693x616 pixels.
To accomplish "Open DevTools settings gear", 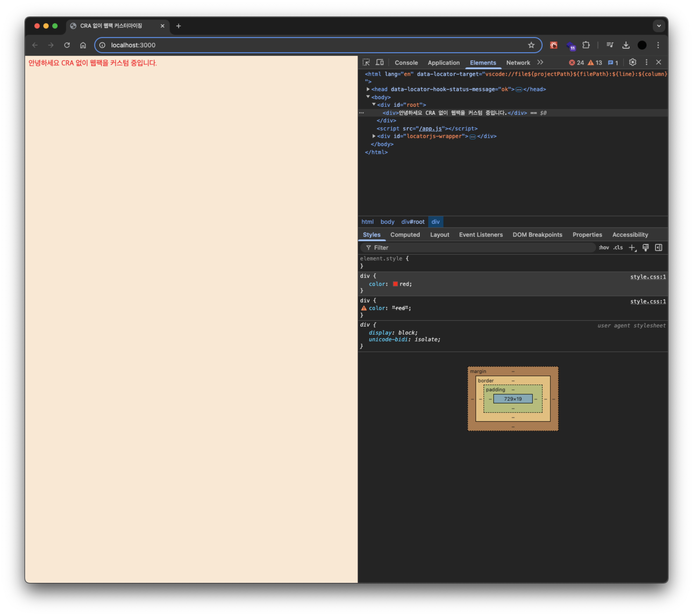I will pyautogui.click(x=632, y=62).
